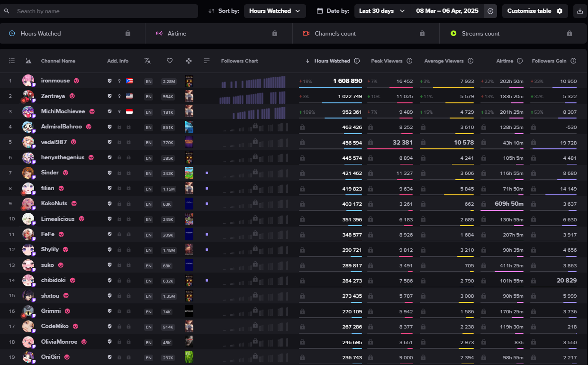Click the list rank column header icon
588x365 pixels.
(x=12, y=61)
